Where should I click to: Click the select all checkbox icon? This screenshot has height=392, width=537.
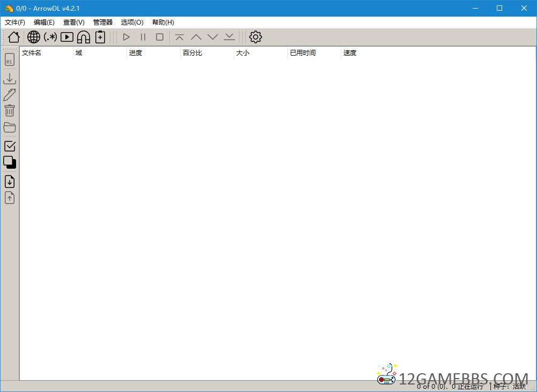coord(10,146)
